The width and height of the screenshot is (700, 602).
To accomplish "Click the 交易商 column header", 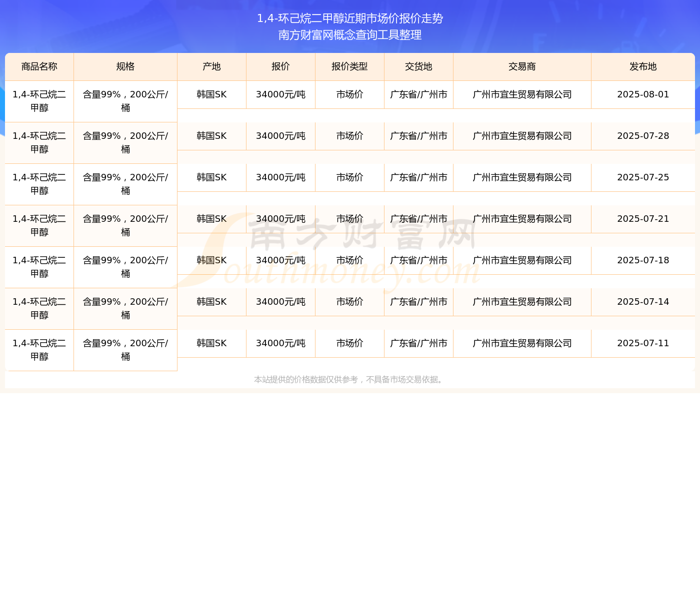I will pyautogui.click(x=522, y=66).
